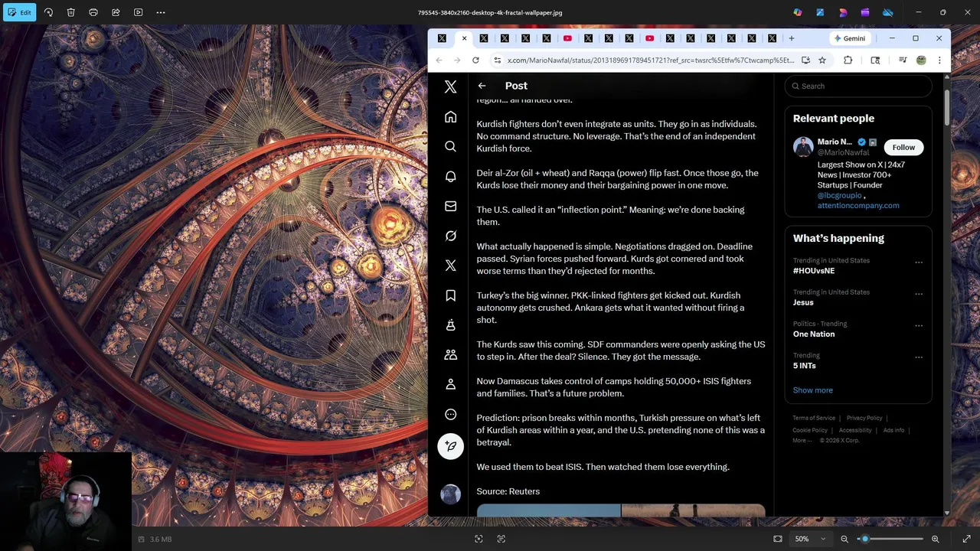Open the Bookmarks icon in X sidebar

(x=450, y=295)
